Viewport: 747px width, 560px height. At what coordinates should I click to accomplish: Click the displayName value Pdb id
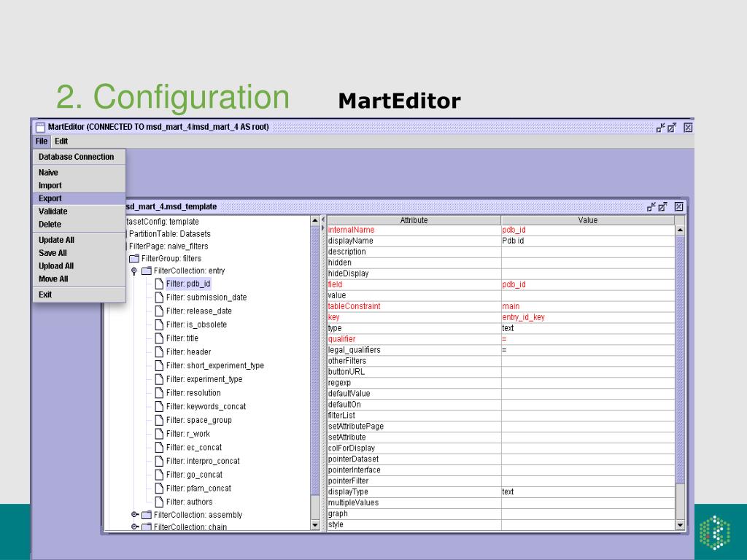[x=588, y=241]
